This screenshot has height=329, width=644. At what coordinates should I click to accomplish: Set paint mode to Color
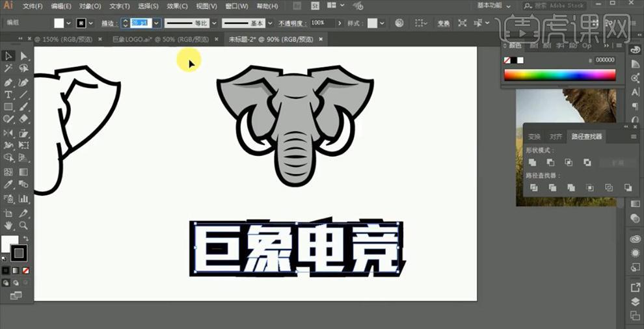[6, 270]
